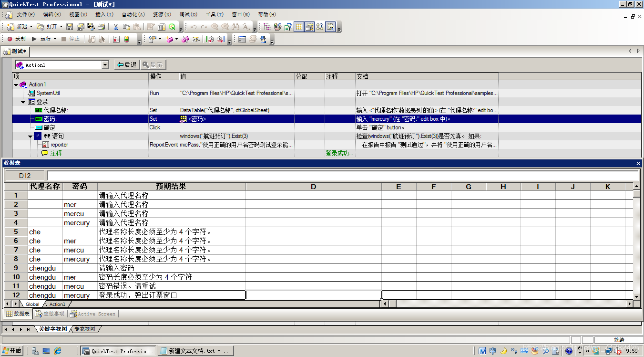Select the reporter step in the tree
This screenshot has height=357, width=644.
60,145
